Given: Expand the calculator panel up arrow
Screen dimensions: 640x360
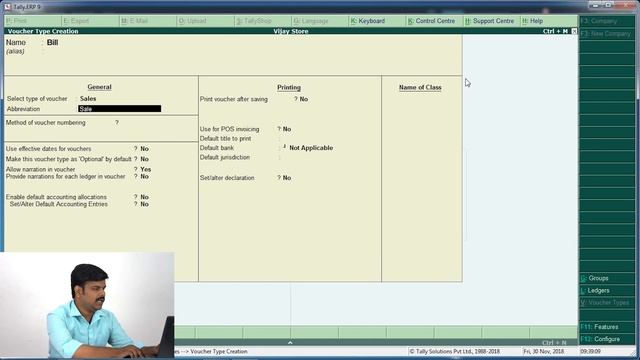Looking at the screenshot, I should 290,343.
